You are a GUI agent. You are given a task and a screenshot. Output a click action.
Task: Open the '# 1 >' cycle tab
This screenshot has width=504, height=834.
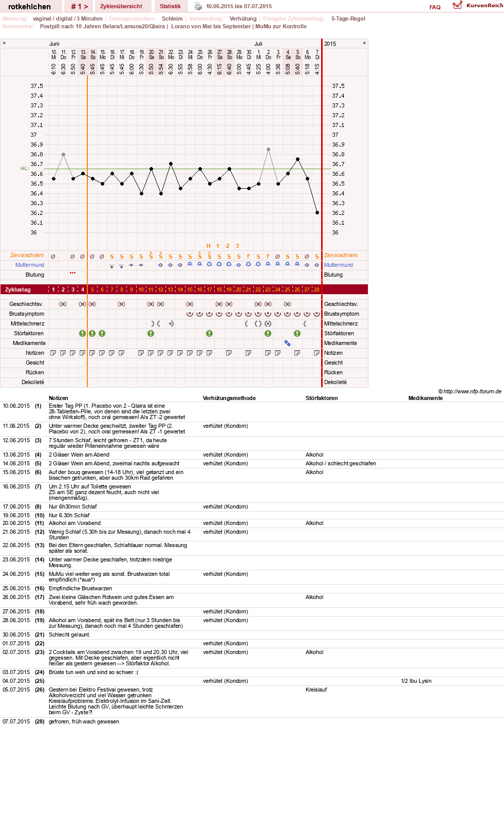click(80, 6)
